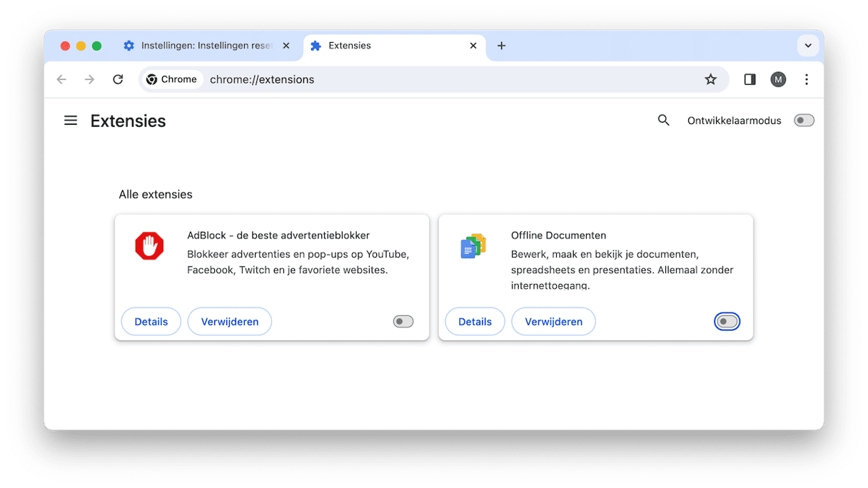Screen dimensions: 868x488
Task: Open Chrome's three-dot menu
Action: [807, 79]
